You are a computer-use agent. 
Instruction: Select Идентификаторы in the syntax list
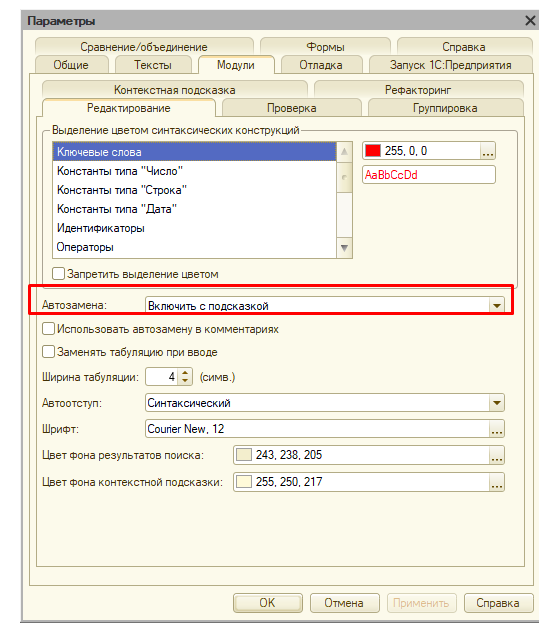click(x=194, y=228)
